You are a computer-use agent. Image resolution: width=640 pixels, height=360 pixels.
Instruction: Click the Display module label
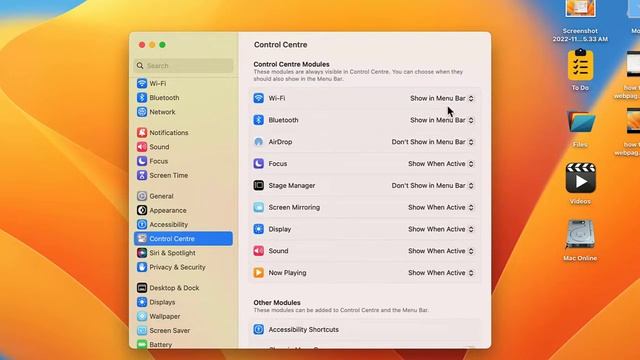pyautogui.click(x=280, y=229)
